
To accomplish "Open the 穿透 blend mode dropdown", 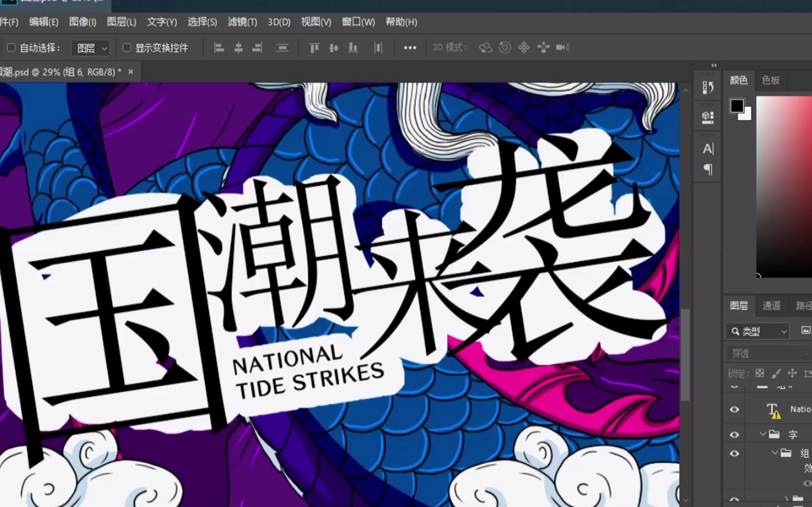I will tap(769, 353).
